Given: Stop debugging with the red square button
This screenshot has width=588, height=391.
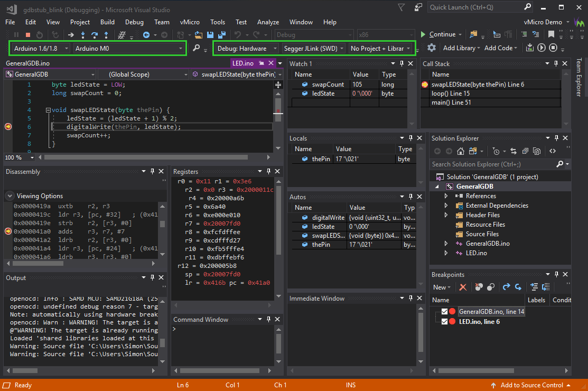Looking at the screenshot, I should [x=28, y=35].
